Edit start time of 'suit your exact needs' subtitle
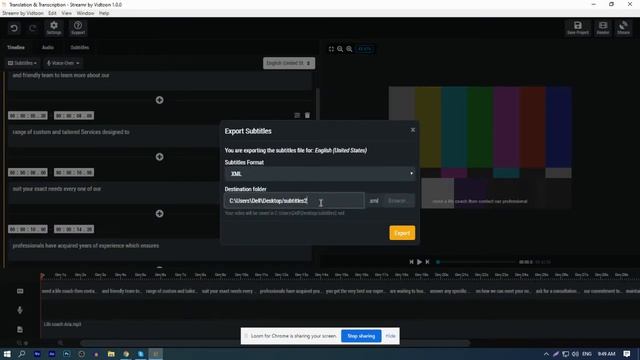 [28, 172]
